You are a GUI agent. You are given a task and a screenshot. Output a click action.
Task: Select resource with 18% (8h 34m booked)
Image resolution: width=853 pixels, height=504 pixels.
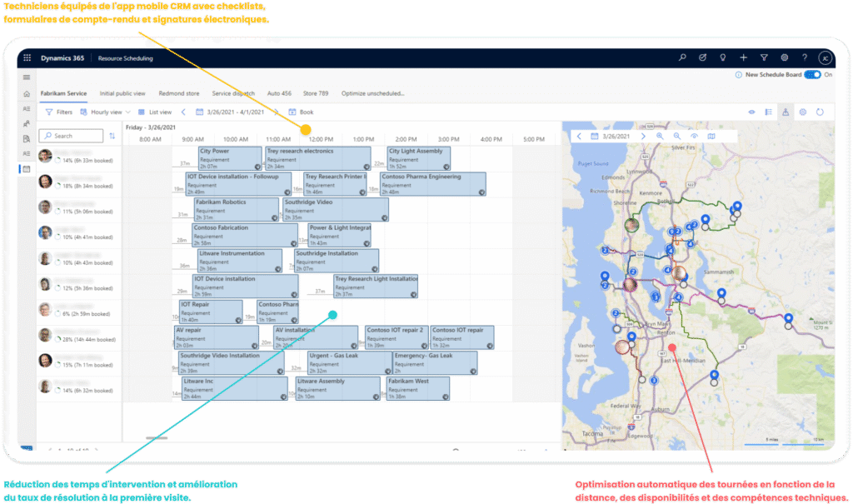point(79,183)
